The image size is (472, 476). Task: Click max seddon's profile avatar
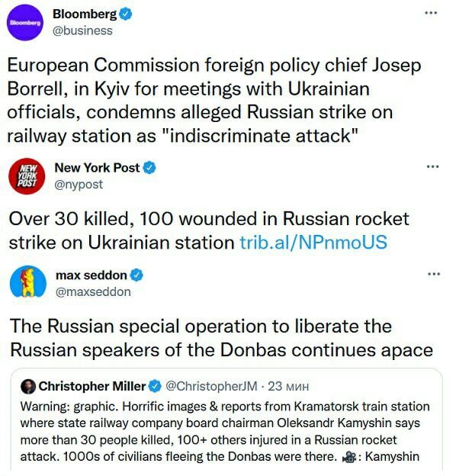click(x=25, y=283)
